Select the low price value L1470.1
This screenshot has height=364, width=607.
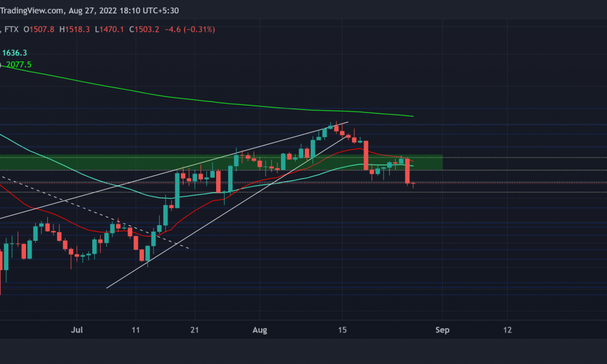tap(109, 29)
